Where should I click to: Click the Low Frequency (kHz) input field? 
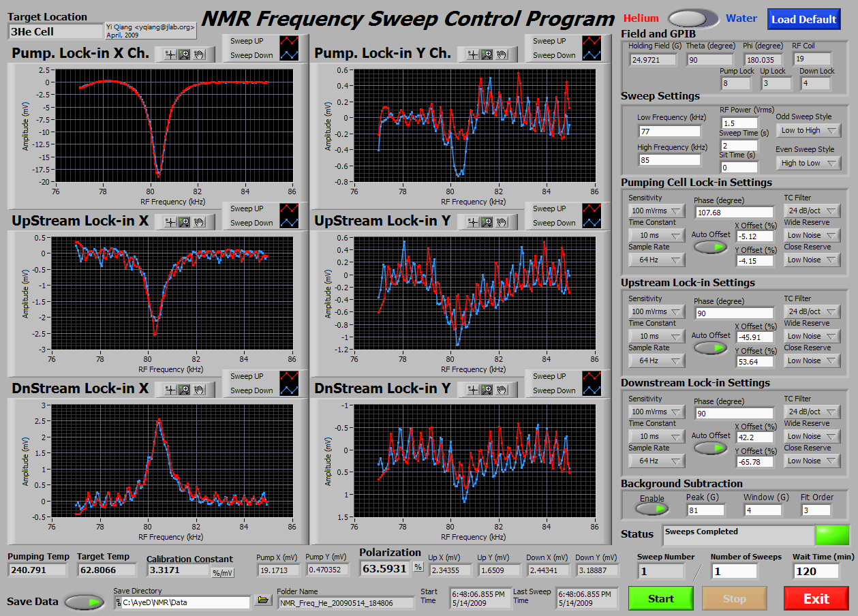tap(669, 131)
